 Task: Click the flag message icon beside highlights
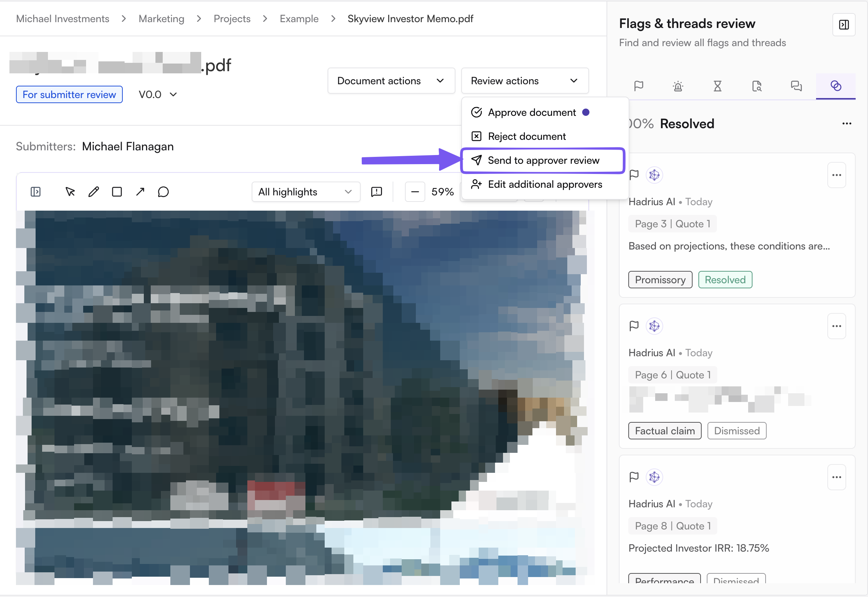tap(376, 192)
